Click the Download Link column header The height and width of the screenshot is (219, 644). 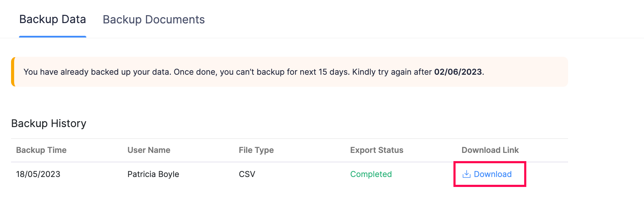490,150
